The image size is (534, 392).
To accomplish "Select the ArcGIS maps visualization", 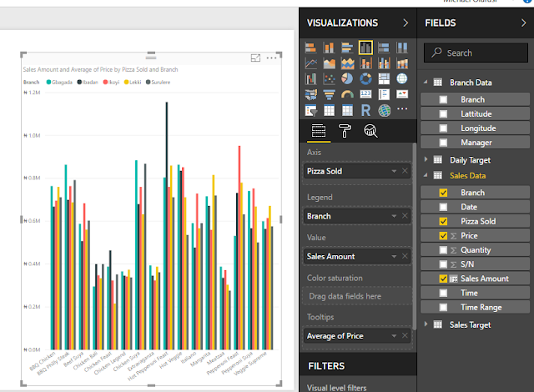I will [x=384, y=111].
